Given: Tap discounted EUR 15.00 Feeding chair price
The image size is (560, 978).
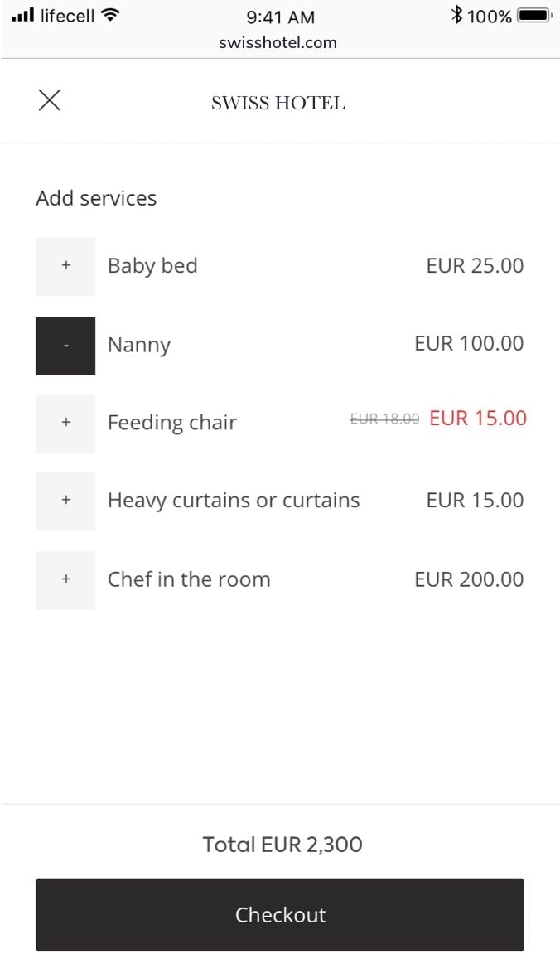Looking at the screenshot, I should (x=478, y=419).
